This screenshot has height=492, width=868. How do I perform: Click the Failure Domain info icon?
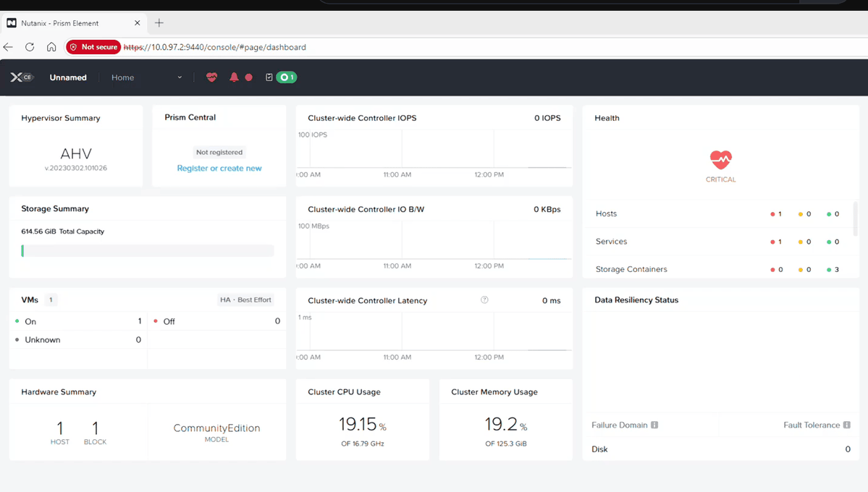click(x=654, y=425)
